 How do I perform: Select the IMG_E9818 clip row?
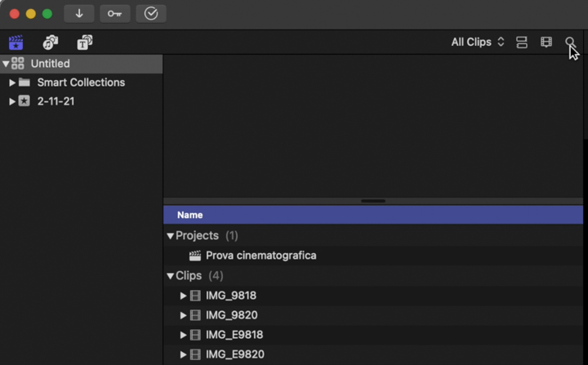tap(373, 335)
